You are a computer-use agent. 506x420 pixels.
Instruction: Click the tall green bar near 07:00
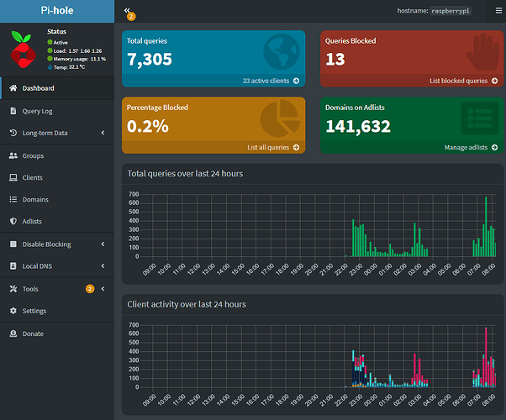point(486,227)
